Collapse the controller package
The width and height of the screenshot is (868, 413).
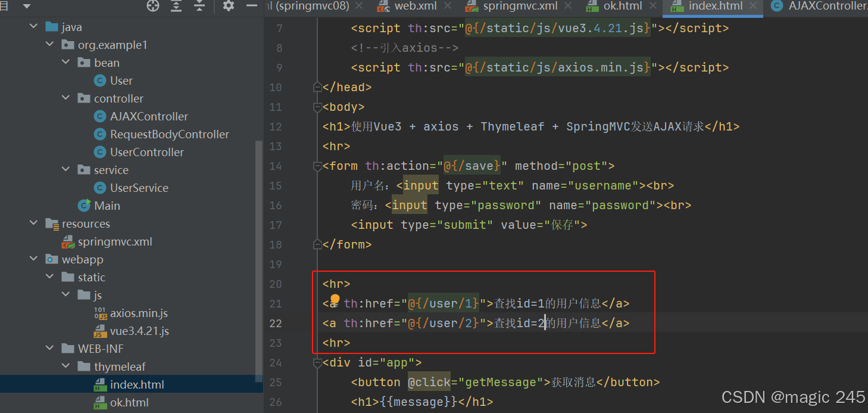[65, 98]
